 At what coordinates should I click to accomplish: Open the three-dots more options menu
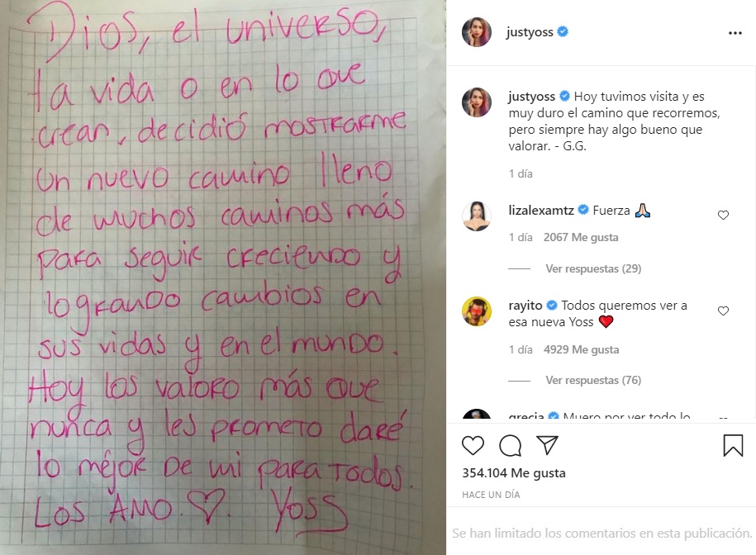click(735, 33)
